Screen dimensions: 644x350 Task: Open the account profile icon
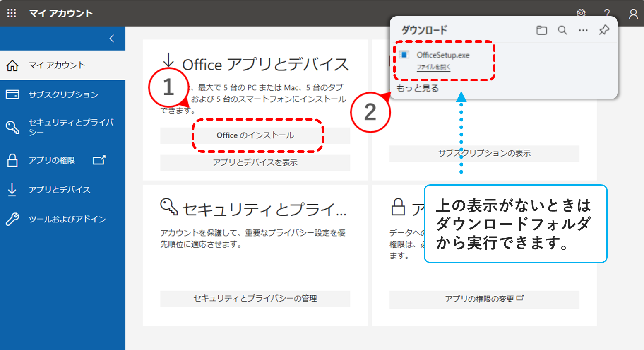click(x=633, y=14)
